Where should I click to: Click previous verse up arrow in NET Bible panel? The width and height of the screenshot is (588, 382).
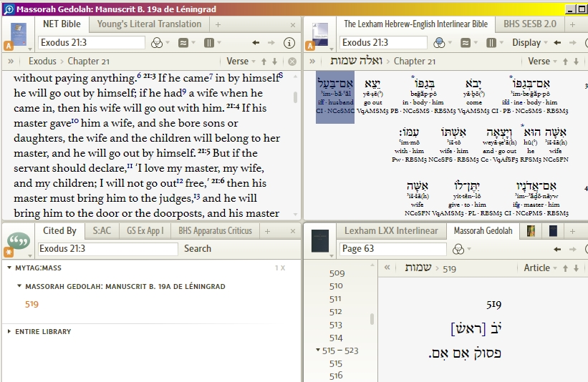click(264, 62)
